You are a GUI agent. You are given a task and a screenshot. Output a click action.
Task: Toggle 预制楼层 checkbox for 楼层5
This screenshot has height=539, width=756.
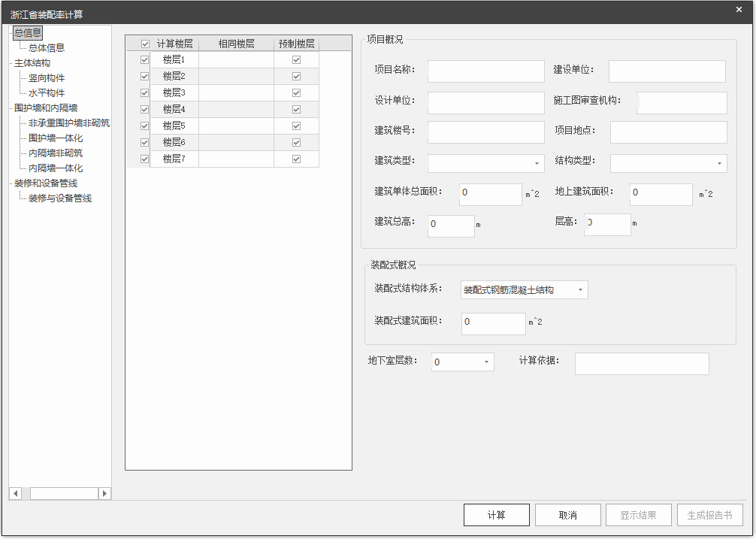coord(297,126)
